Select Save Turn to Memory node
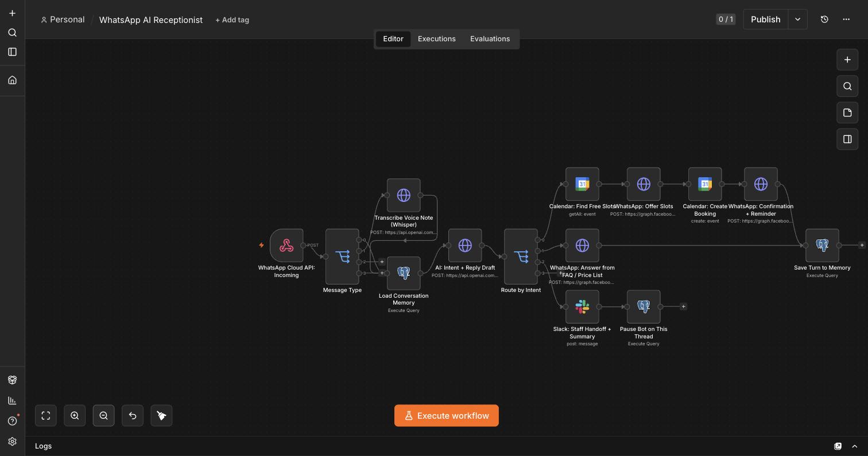Viewport: 868px width, 456px height. click(x=822, y=245)
